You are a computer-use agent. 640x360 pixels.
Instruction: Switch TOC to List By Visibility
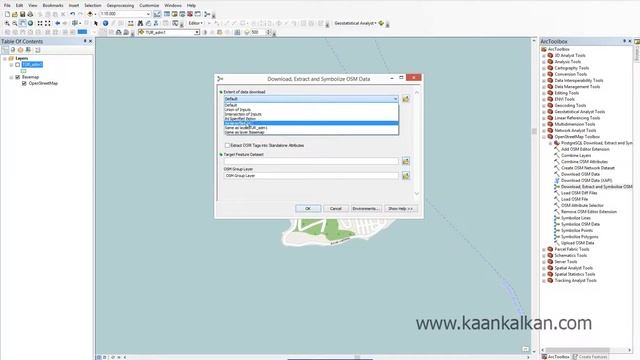point(20,50)
